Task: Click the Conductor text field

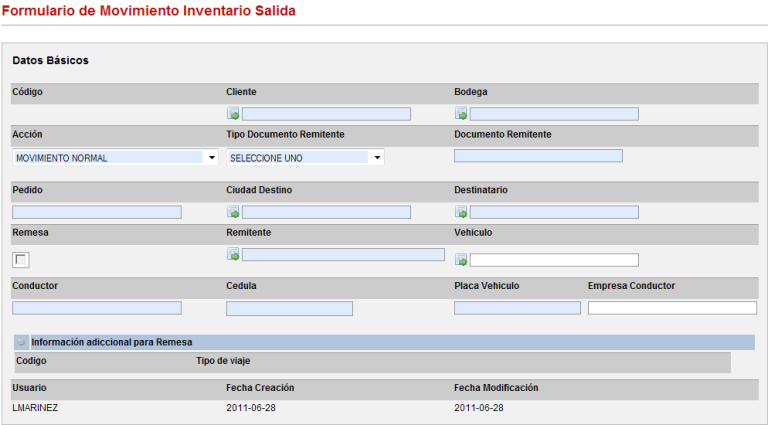Action: 97,308
